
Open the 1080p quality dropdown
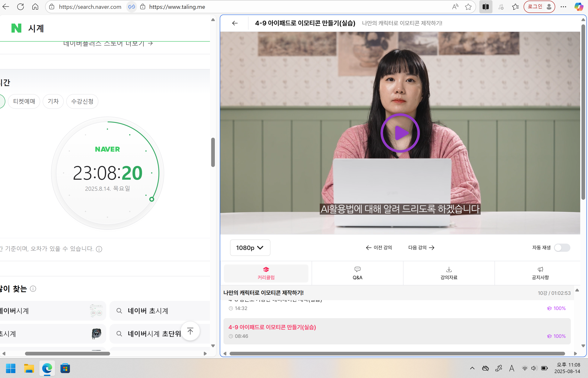tap(250, 248)
